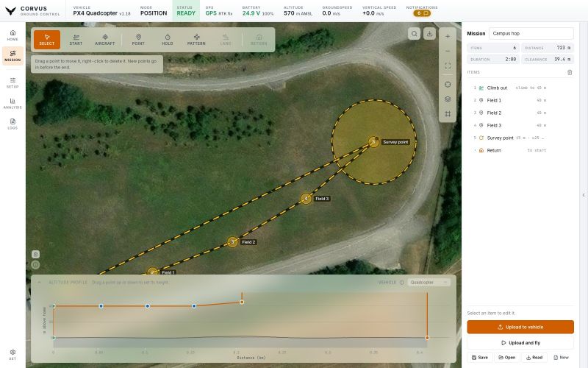This screenshot has width=588, height=368.
Task: Click the Mission name field
Action: tap(531, 33)
